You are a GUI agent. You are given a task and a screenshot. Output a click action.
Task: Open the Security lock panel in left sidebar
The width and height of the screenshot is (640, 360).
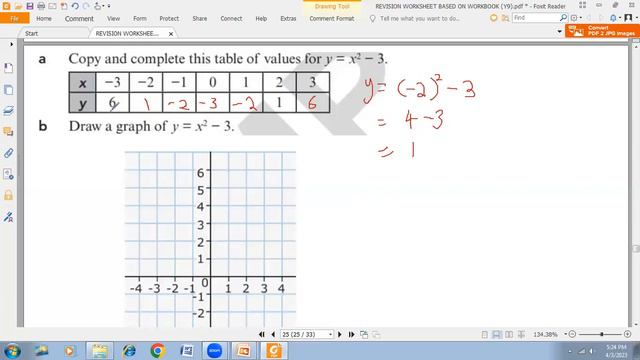pyautogui.click(x=8, y=195)
